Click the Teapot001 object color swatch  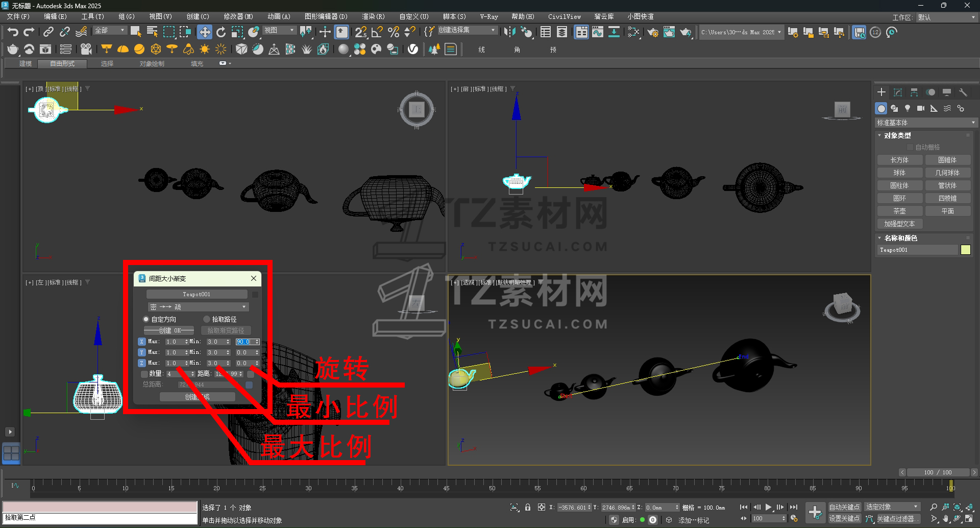pyautogui.click(x=966, y=250)
